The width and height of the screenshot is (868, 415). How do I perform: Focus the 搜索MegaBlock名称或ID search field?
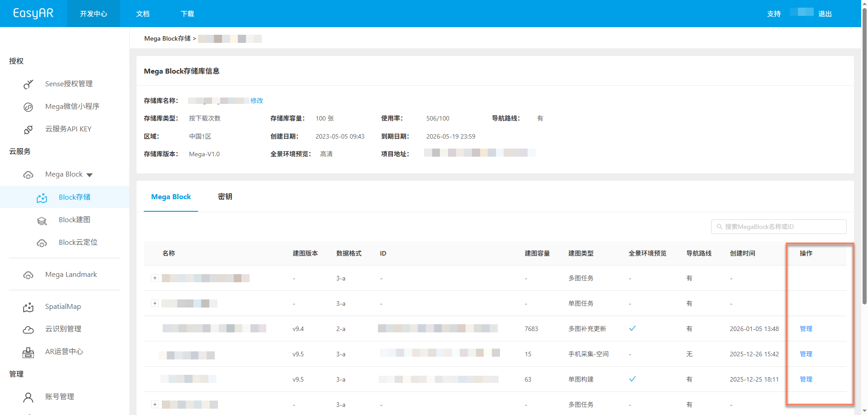click(778, 227)
